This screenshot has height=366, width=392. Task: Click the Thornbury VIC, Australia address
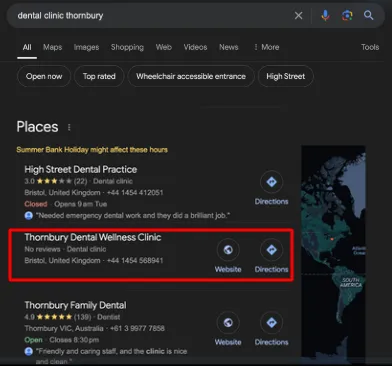click(x=64, y=329)
